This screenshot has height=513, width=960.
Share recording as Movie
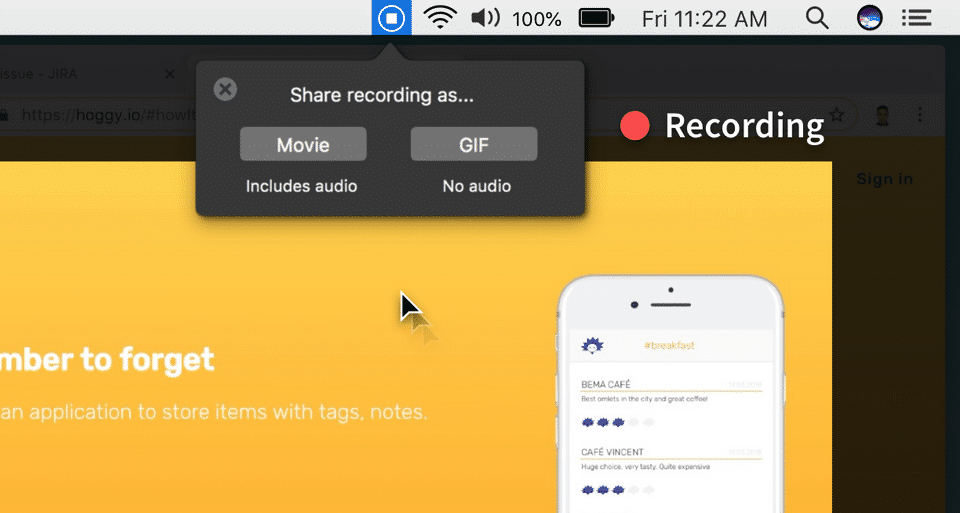pyautogui.click(x=303, y=144)
